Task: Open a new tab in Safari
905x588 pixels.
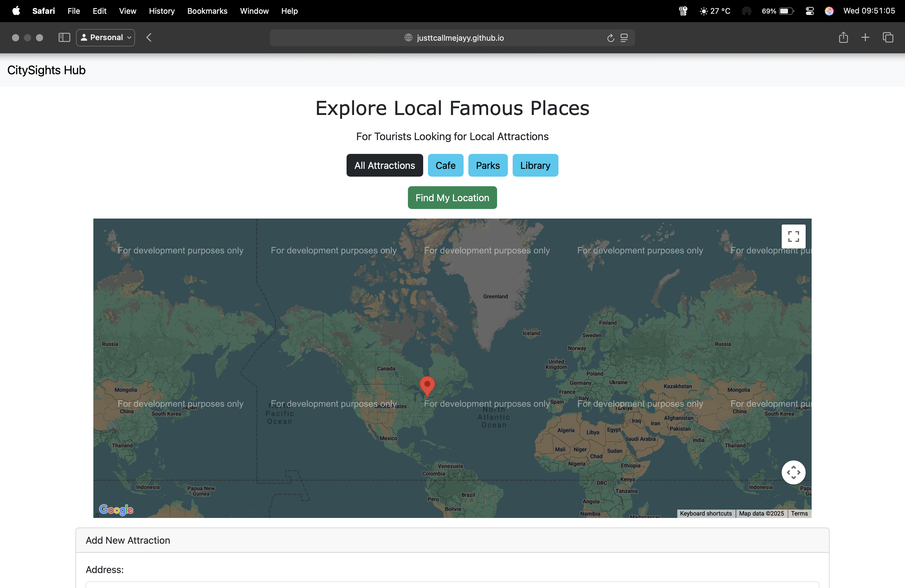Action: coord(865,37)
